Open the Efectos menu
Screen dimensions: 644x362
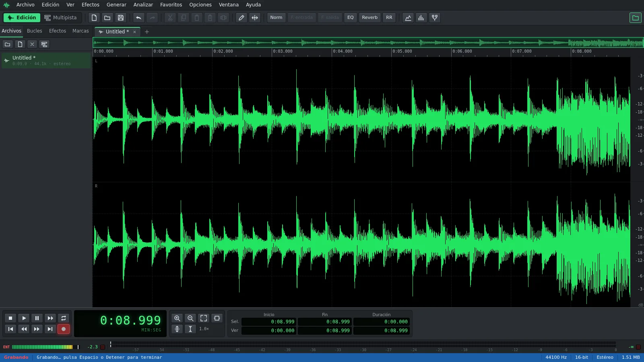pos(91,5)
